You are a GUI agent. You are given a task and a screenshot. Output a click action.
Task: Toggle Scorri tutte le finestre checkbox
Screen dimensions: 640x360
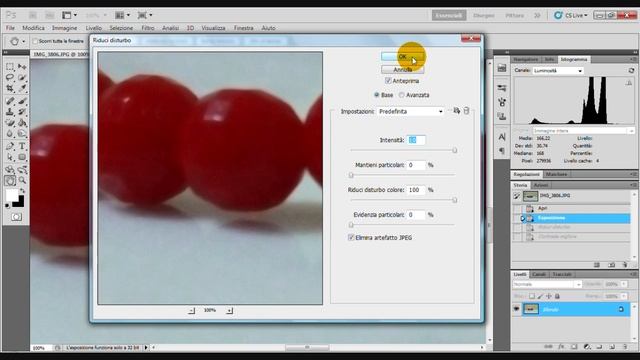pos(35,41)
